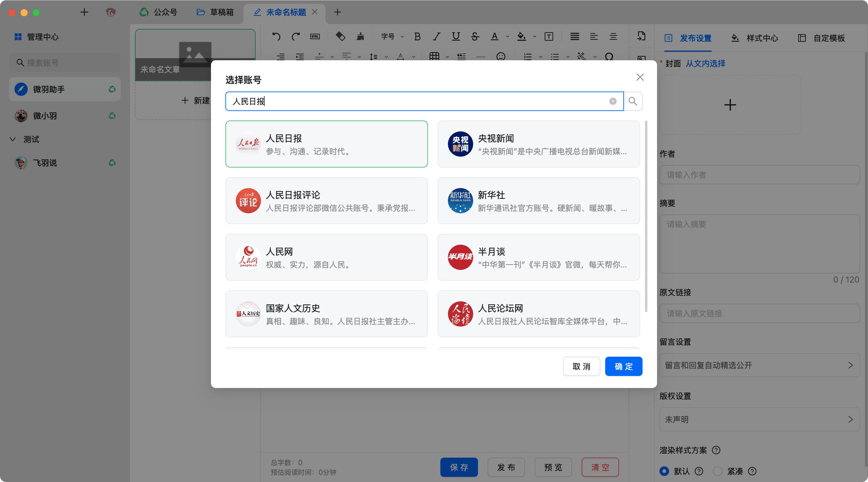The image size is (868, 482).
Task: Select the 紧凑 render style radio
Action: [x=717, y=471]
